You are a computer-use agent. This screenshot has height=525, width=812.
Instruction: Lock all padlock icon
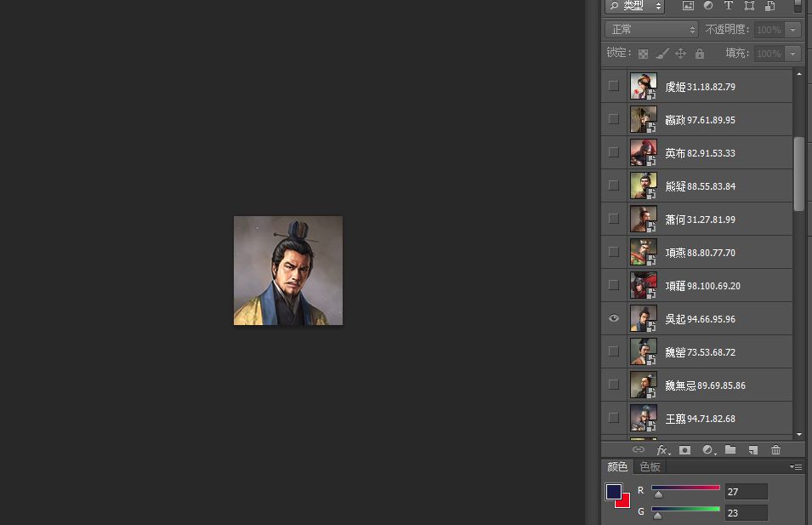tap(700, 54)
